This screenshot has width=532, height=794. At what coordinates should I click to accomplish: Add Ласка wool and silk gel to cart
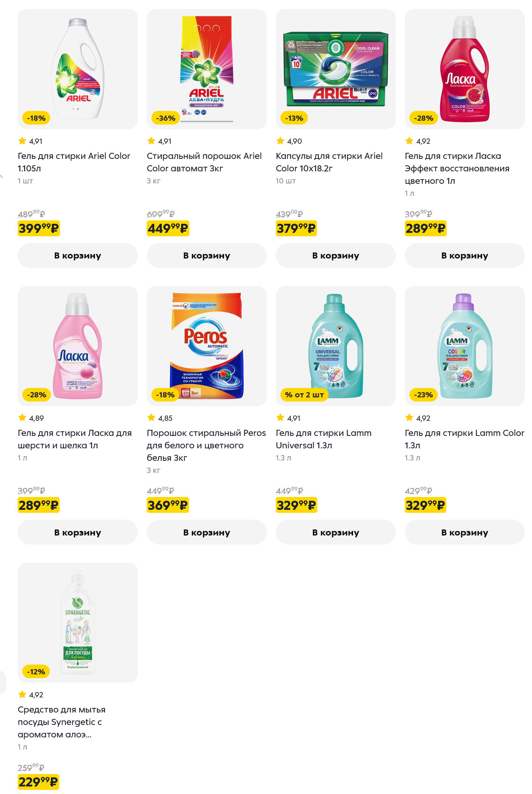click(77, 532)
